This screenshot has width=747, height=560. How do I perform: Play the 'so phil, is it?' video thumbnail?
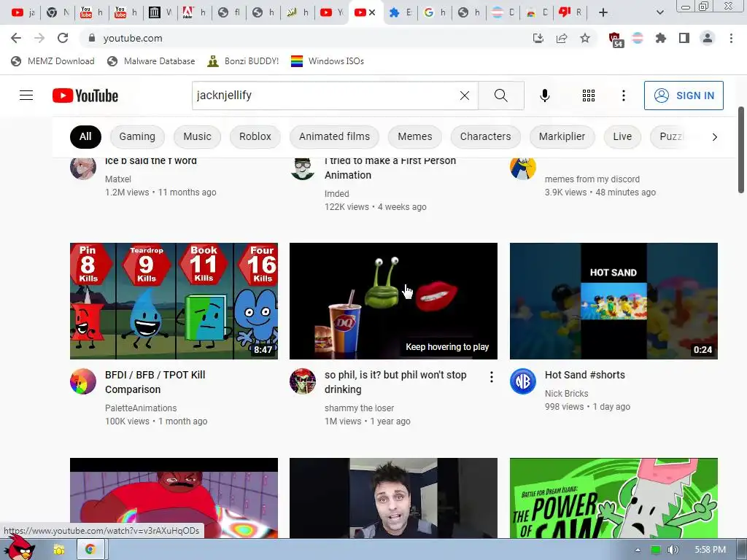393,301
